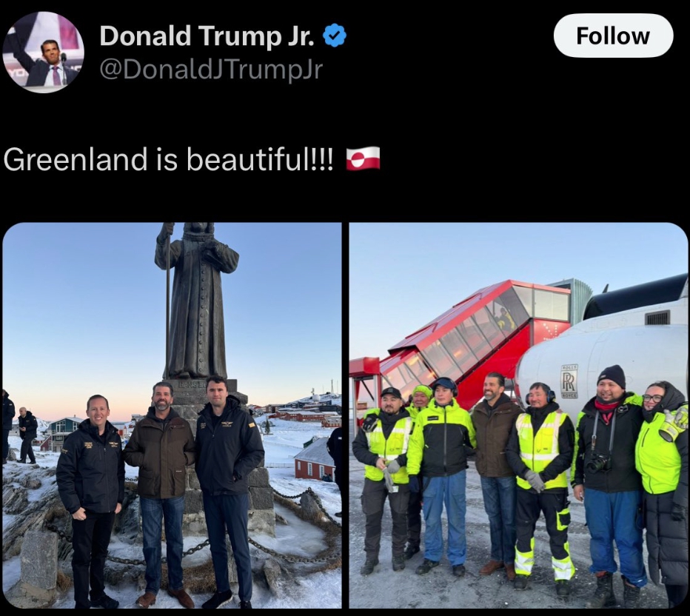This screenshot has width=690, height=616.
Task: Click the black beanie hat in right photo
Action: pyautogui.click(x=612, y=376)
